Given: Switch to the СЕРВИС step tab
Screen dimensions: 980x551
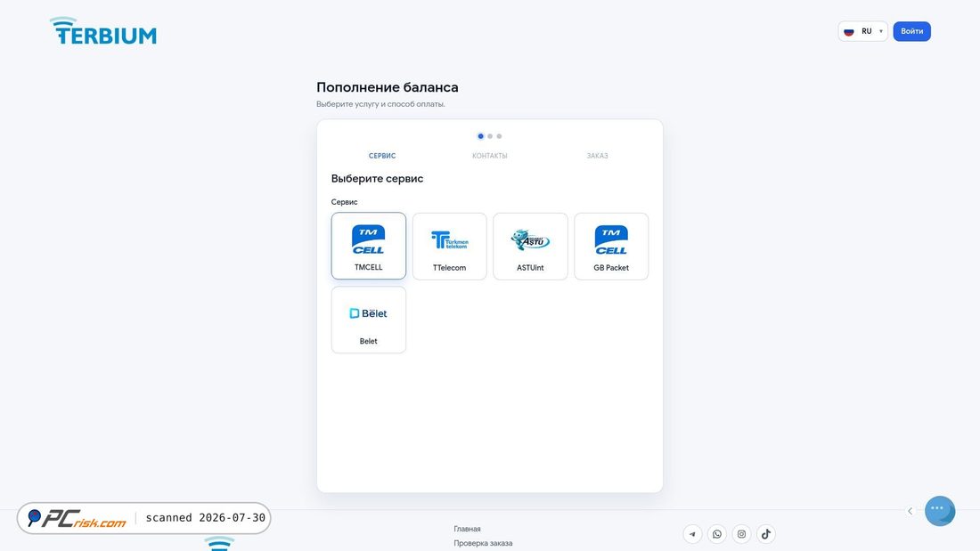Looking at the screenshot, I should 382,156.
